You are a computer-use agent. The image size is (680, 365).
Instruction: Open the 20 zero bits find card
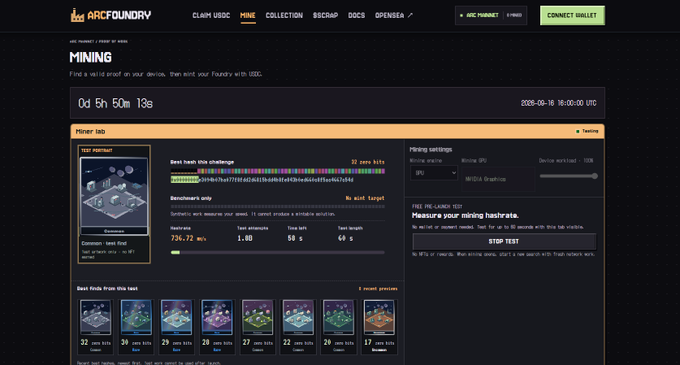tap(339, 327)
